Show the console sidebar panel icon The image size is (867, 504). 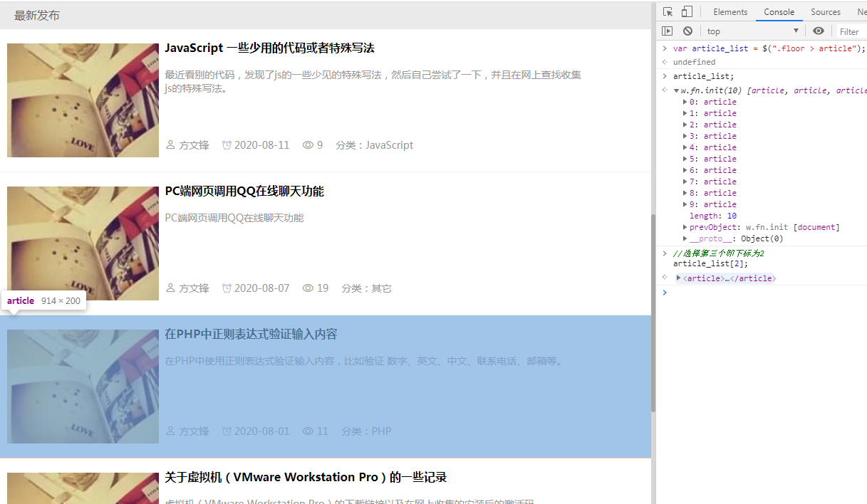pos(667,31)
